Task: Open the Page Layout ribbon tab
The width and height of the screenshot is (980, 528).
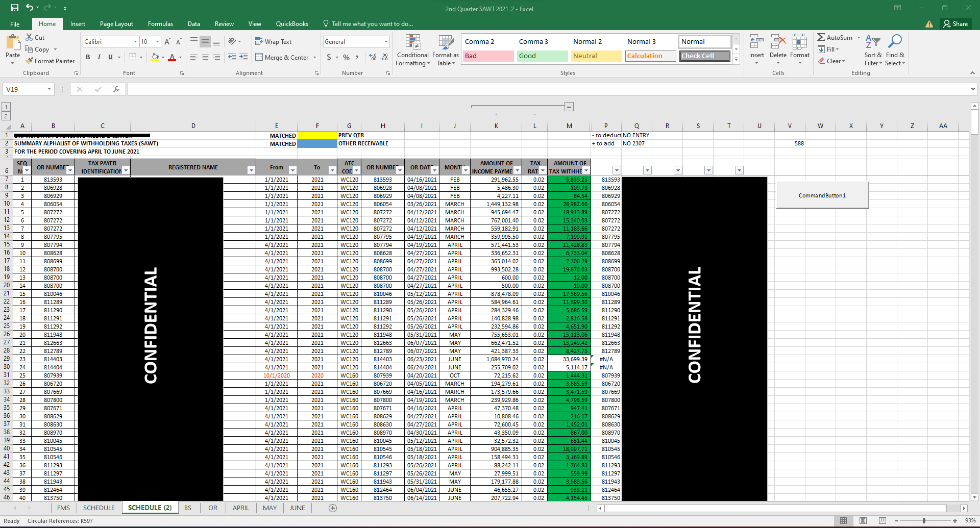Action: (x=116, y=24)
